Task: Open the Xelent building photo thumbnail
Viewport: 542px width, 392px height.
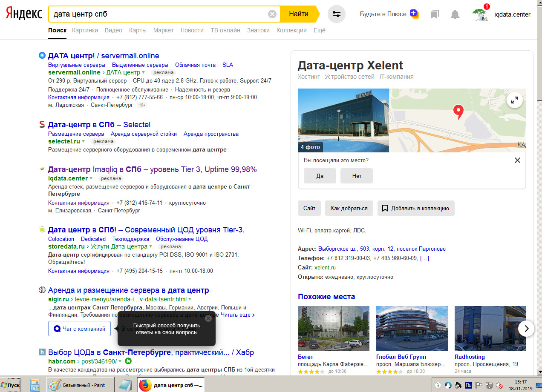Action: tap(343, 120)
